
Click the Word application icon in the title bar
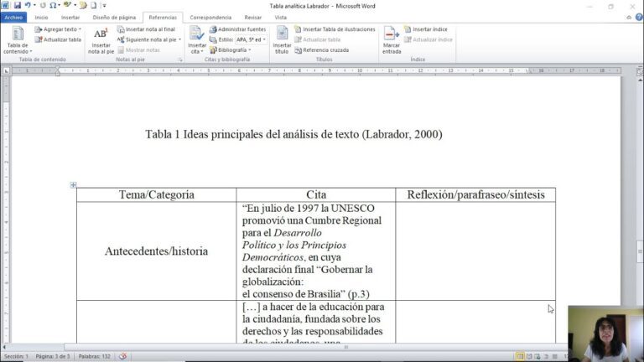tap(5, 5)
